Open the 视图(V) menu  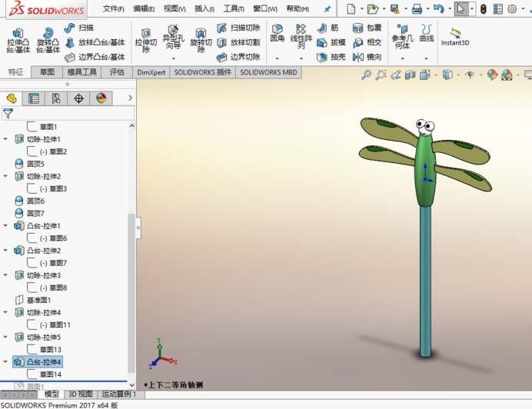(175, 8)
